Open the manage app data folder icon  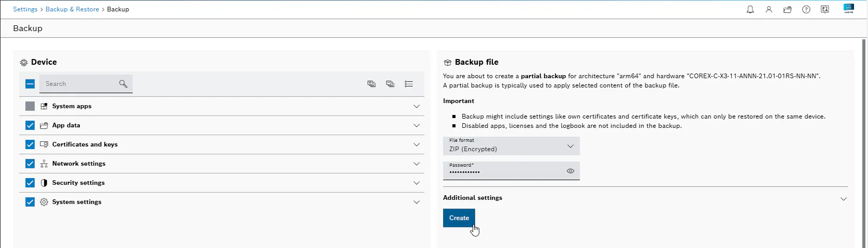[x=787, y=9]
